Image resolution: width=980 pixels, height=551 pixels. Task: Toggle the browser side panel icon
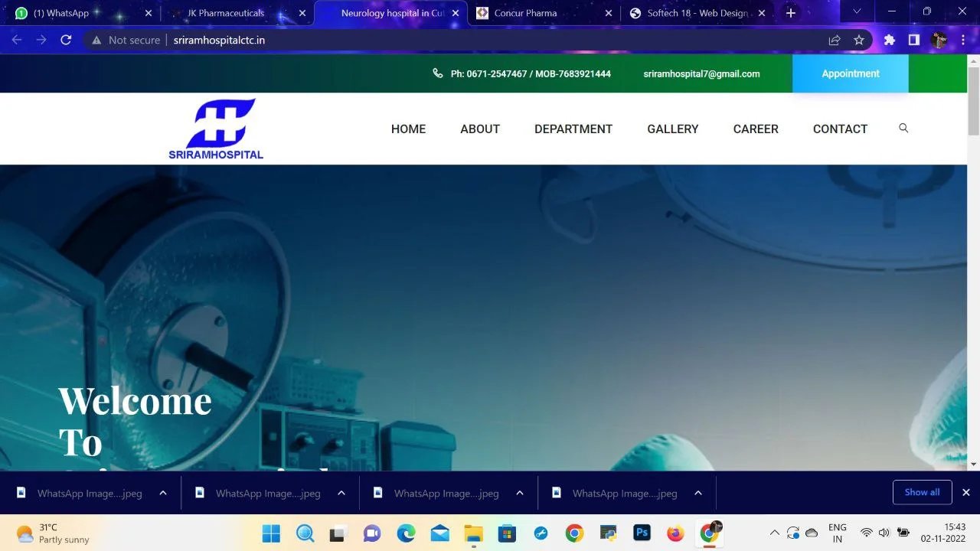point(913,40)
